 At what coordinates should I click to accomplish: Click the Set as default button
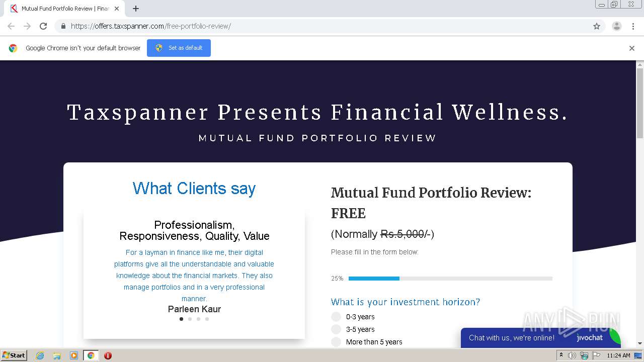[179, 48]
